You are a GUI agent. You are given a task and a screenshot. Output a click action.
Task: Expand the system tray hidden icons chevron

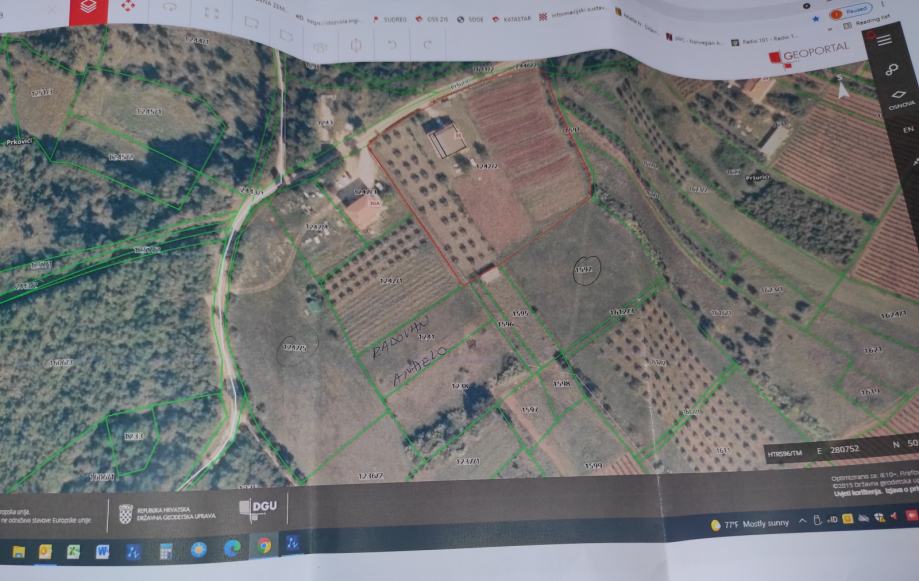click(802, 521)
